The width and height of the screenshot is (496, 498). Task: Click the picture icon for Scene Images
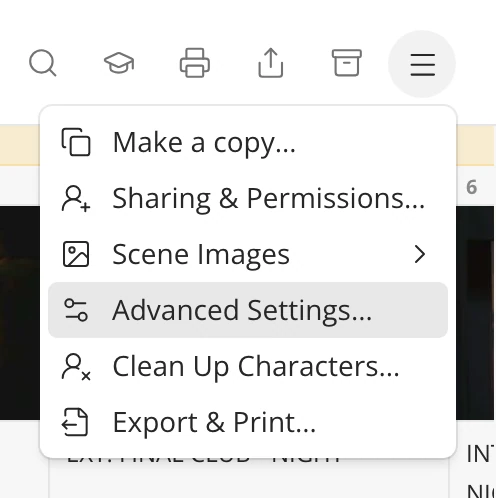[x=76, y=254]
